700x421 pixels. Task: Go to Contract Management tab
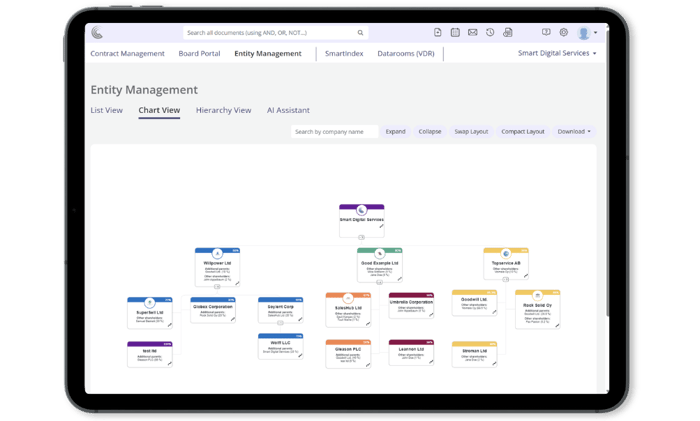pyautogui.click(x=127, y=54)
